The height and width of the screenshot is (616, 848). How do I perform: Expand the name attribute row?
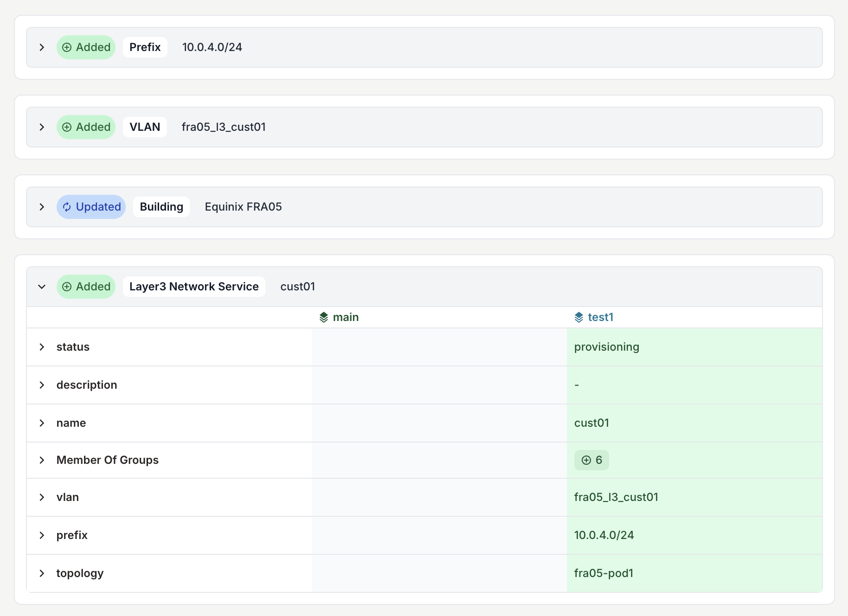(x=42, y=423)
